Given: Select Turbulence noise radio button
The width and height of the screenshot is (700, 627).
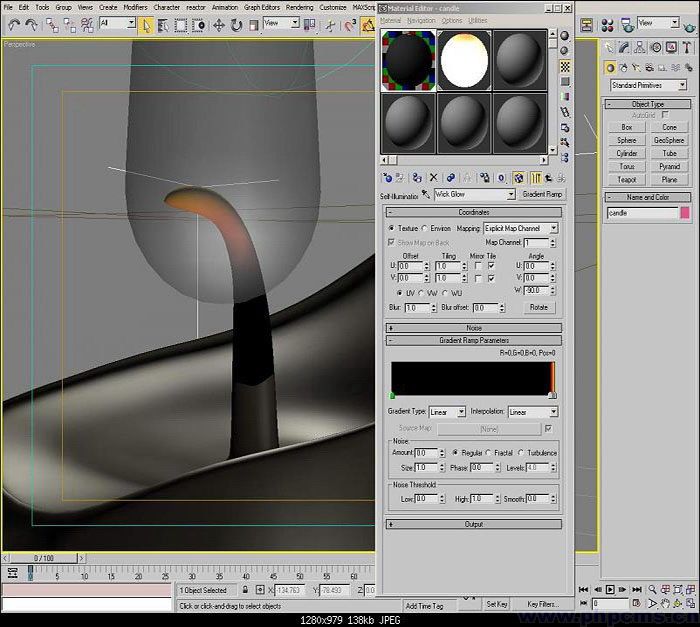Looking at the screenshot, I should pyautogui.click(x=521, y=453).
